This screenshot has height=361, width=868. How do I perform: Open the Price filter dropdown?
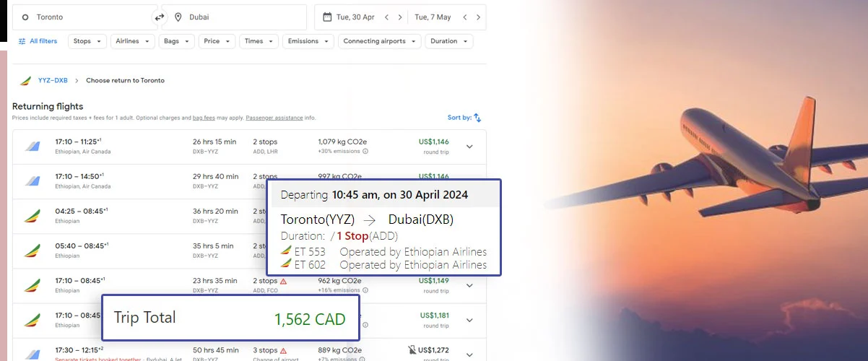click(217, 41)
